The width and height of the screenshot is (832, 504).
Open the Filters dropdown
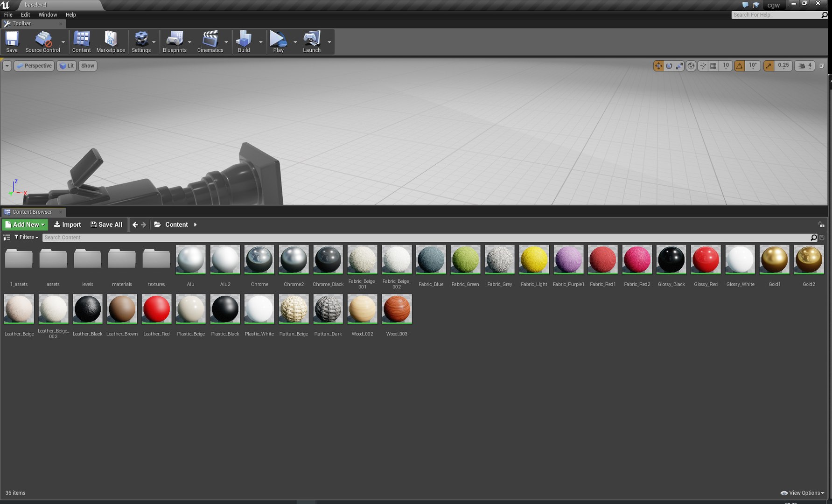coord(27,237)
